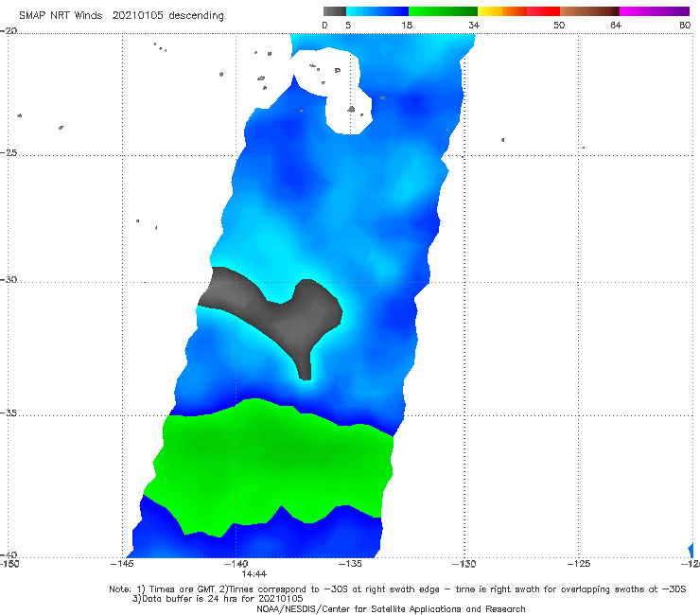Click the colorbar label '50'

pos(559,25)
